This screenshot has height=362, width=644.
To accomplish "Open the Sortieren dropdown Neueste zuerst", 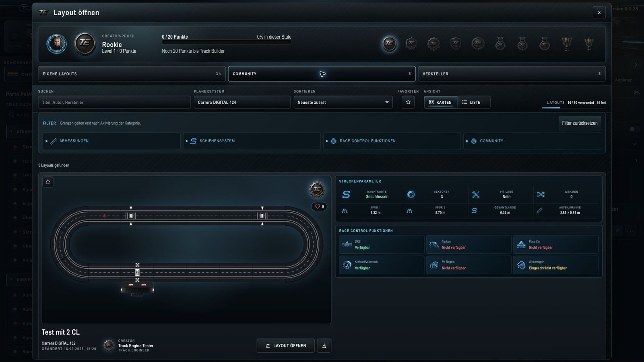I will [343, 102].
